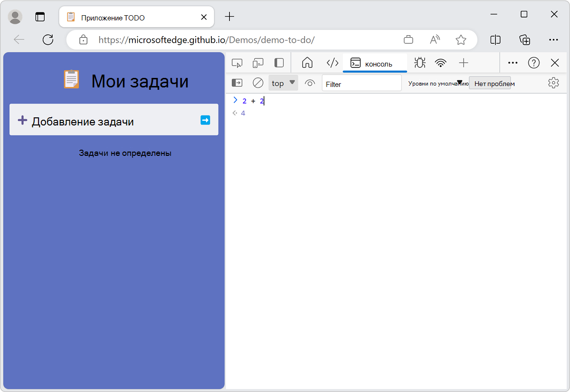Submit task with blue arrow button
Screen dimensions: 570x392
pos(205,120)
